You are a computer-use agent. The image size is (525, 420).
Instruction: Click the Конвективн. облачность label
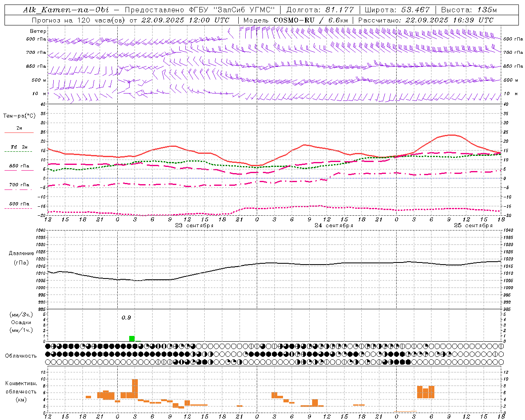pos(21,388)
